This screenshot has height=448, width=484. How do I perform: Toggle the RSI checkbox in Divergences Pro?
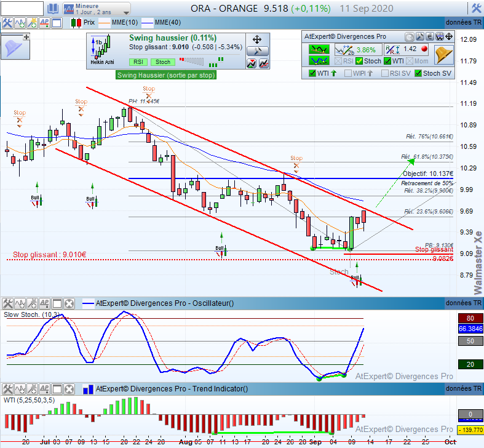(x=338, y=61)
